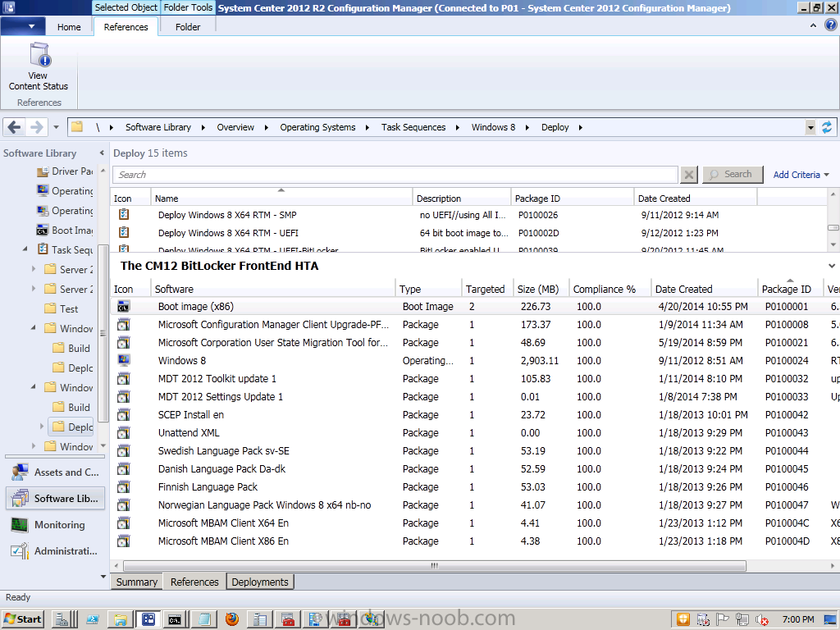The image size is (840, 630).
Task: Open the navigation history dropdown arrow
Action: pyautogui.click(x=56, y=127)
